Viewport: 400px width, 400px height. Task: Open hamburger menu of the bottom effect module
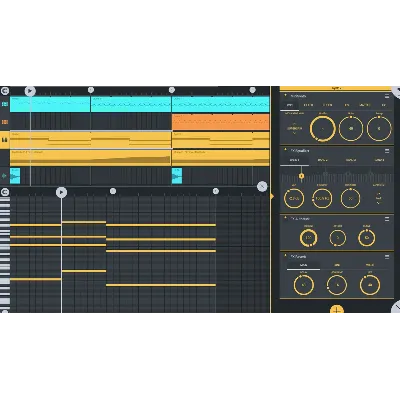click(387, 257)
